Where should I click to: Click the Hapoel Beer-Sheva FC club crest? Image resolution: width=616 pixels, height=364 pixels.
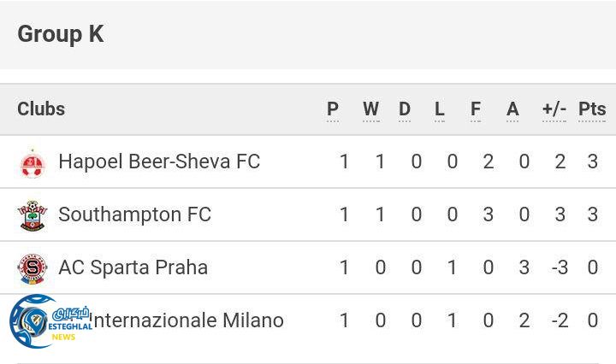32,162
